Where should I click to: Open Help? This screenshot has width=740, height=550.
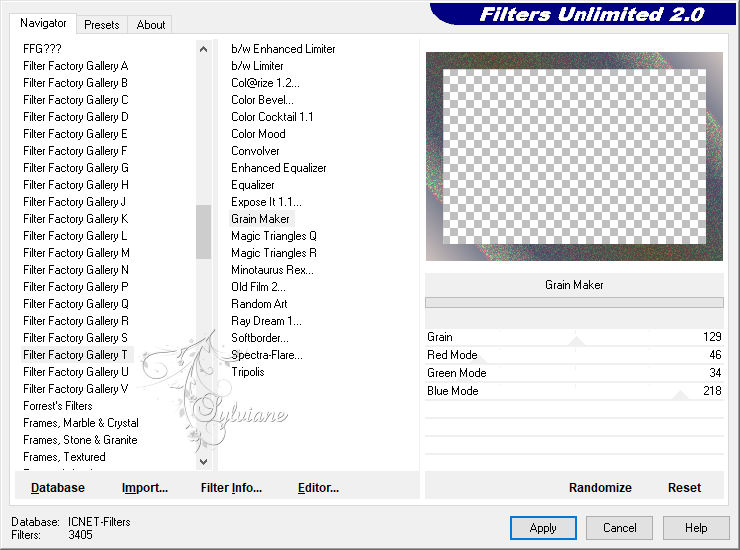click(696, 527)
